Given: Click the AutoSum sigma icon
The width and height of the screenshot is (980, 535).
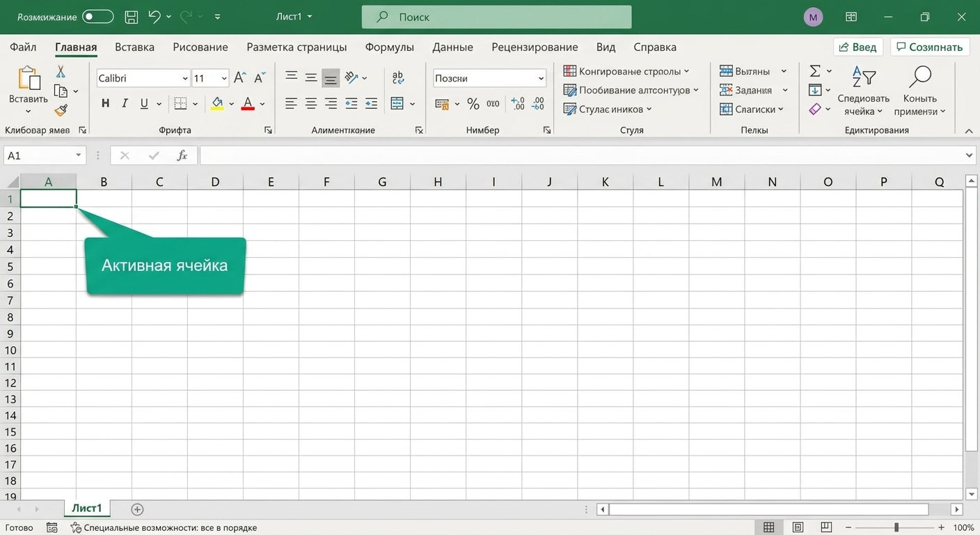Looking at the screenshot, I should tap(815, 71).
